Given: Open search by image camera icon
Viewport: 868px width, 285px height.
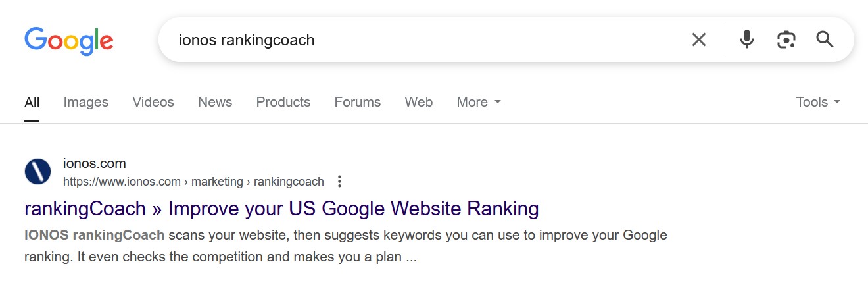Looking at the screenshot, I should click(x=786, y=40).
